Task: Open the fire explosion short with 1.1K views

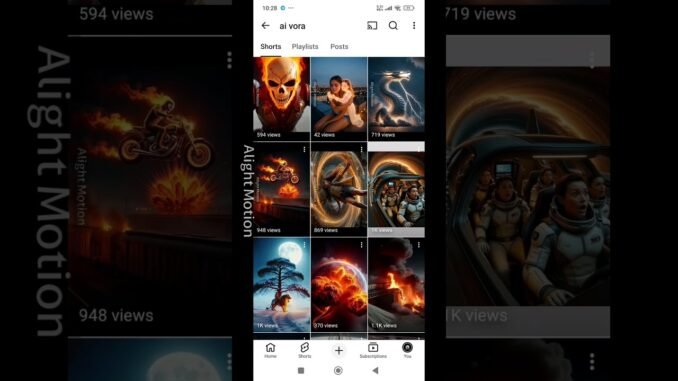Action: click(396, 285)
